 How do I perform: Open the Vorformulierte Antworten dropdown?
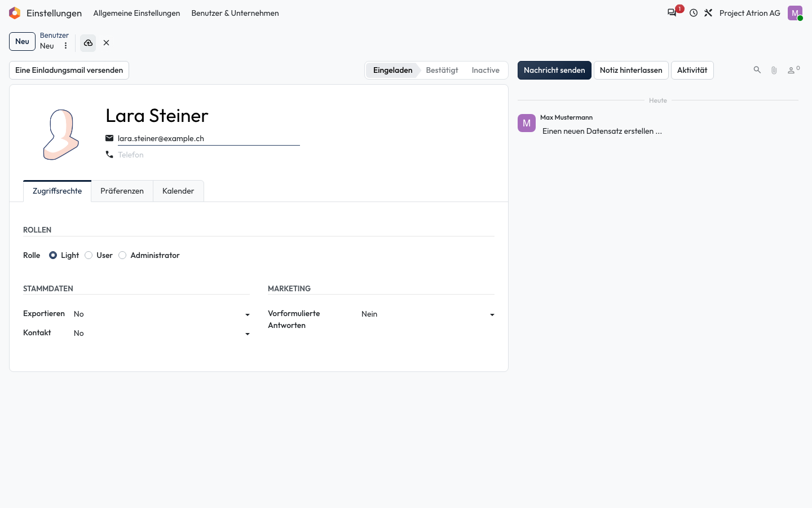[428, 314]
